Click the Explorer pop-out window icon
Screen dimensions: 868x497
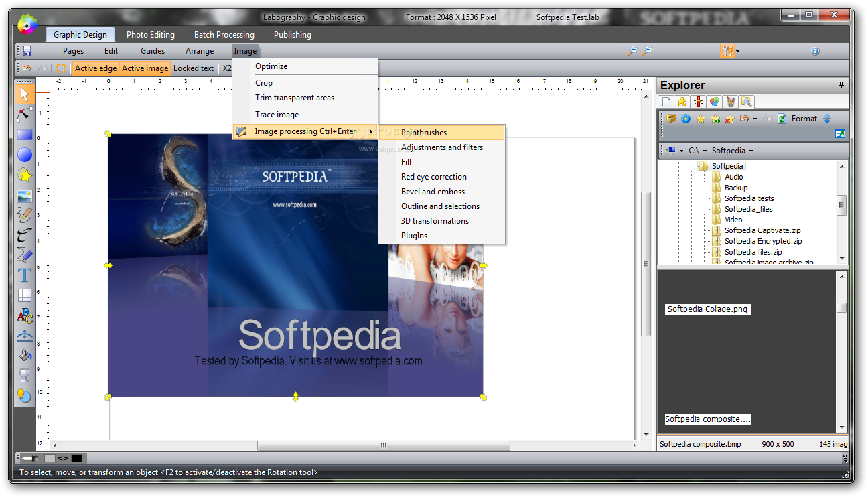pyautogui.click(x=840, y=133)
